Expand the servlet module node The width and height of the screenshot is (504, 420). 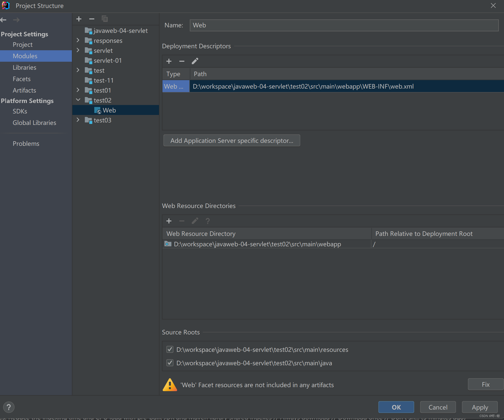[78, 50]
